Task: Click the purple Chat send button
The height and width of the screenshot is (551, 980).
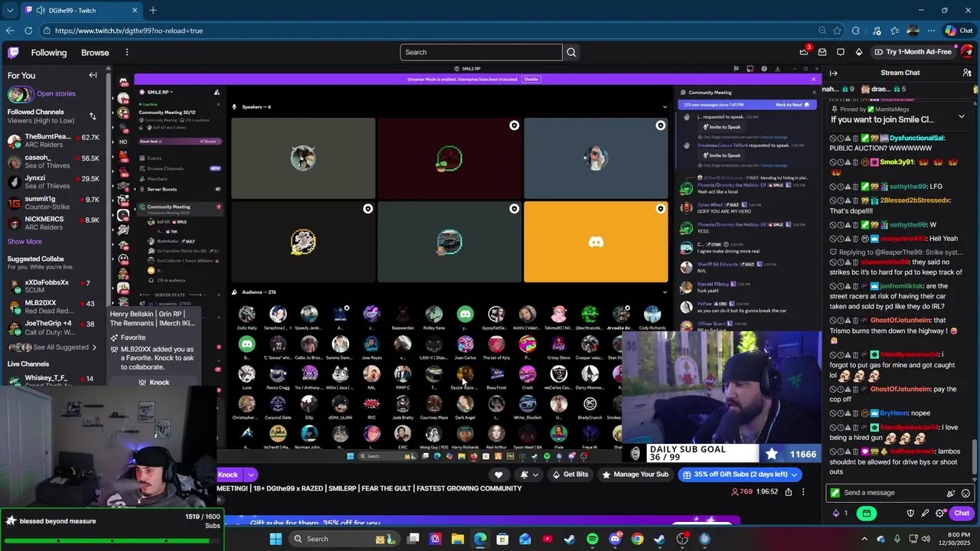Action: (x=962, y=514)
